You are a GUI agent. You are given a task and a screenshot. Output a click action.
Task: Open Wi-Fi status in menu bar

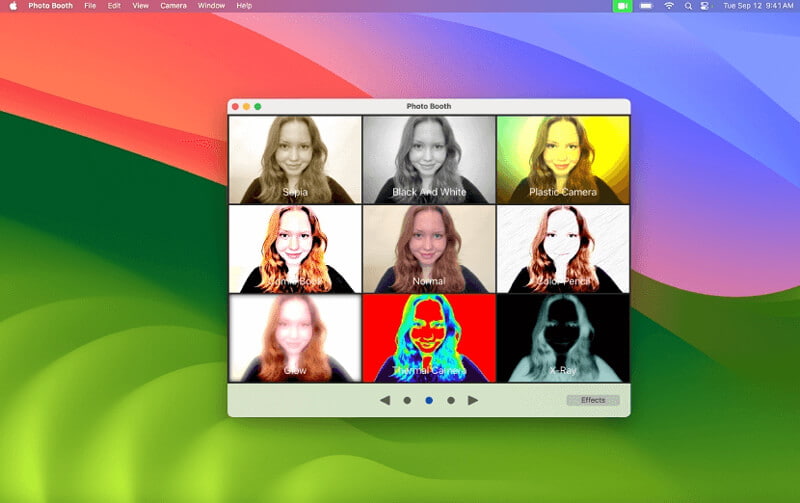pos(669,6)
